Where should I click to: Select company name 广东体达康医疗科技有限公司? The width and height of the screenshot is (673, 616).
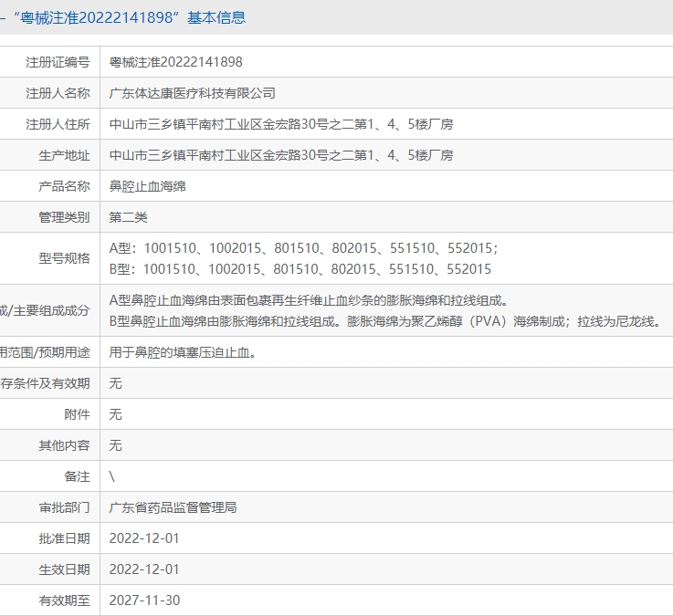pos(193,93)
